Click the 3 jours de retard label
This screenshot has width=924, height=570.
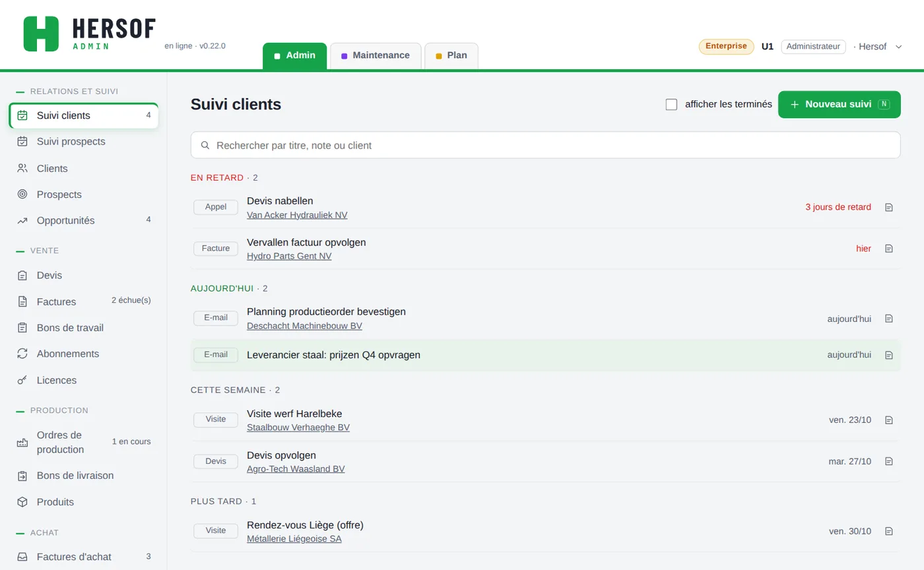838,207
